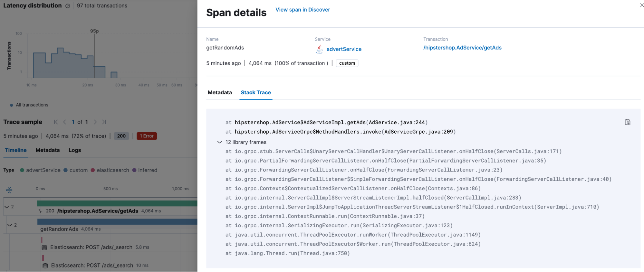
Task: Select the 5.8 ms Elasticsearch POST span
Action: click(x=91, y=247)
